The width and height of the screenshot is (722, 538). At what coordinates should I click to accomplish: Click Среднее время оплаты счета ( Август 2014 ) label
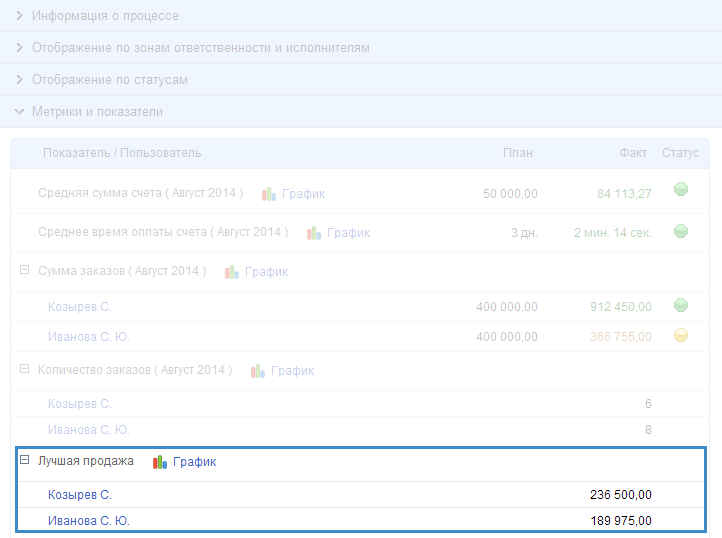pyautogui.click(x=163, y=232)
